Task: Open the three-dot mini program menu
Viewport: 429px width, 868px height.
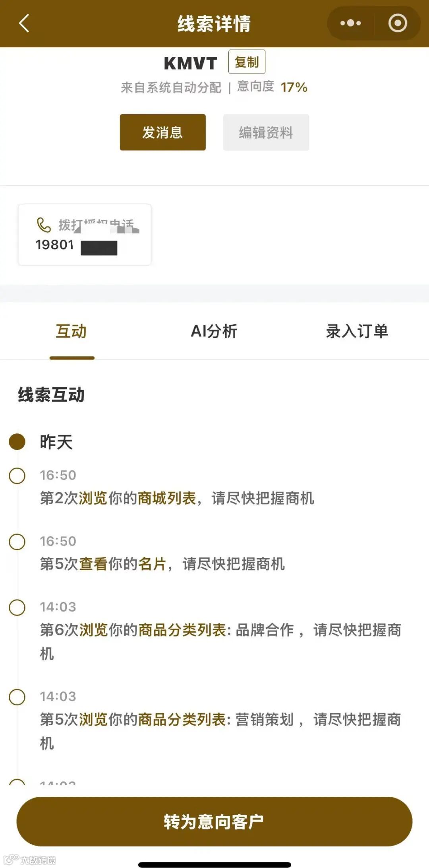Action: [350, 23]
